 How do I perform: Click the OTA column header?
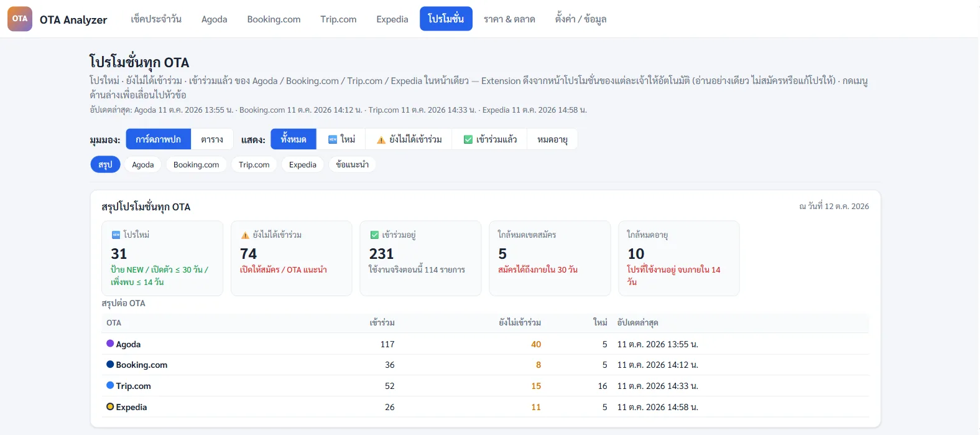114,322
